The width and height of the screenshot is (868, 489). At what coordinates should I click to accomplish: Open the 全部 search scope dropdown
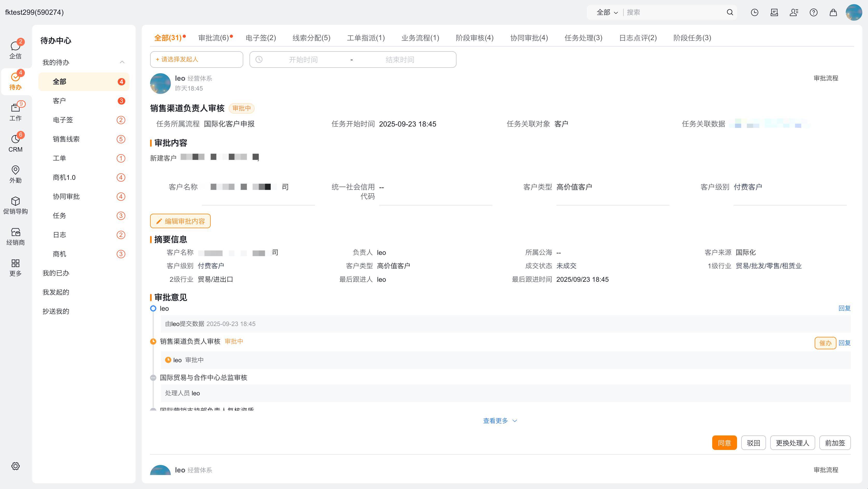tap(607, 12)
